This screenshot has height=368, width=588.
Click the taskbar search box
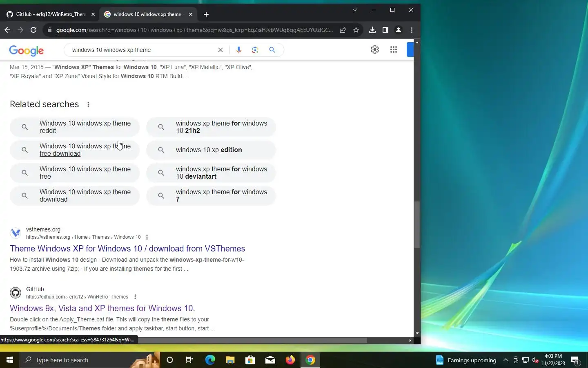[x=90, y=360]
